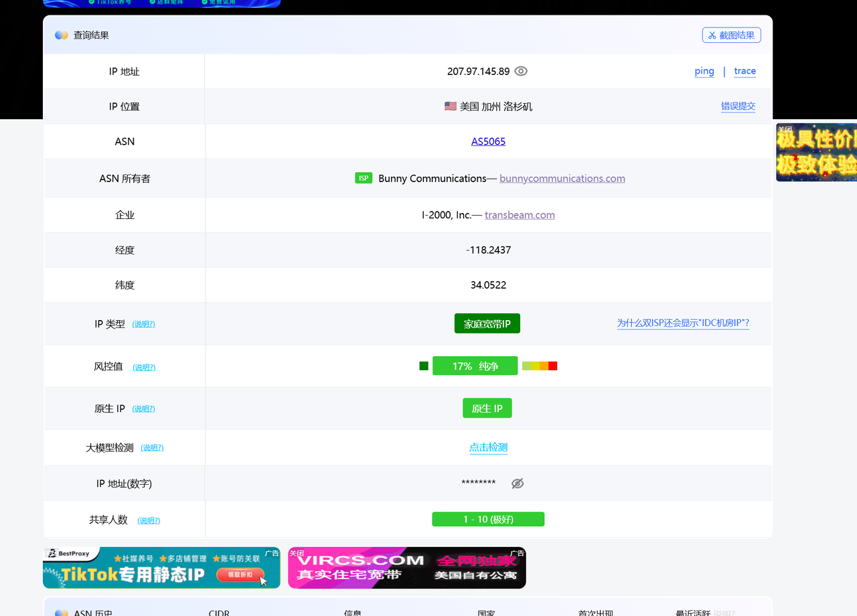
Task: Click the 经度 row label
Action: [x=125, y=250]
